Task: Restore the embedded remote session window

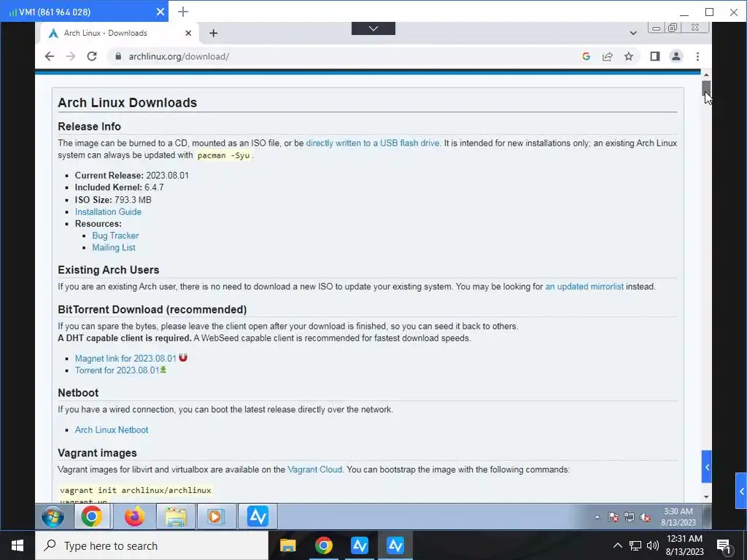Action: pos(672,28)
